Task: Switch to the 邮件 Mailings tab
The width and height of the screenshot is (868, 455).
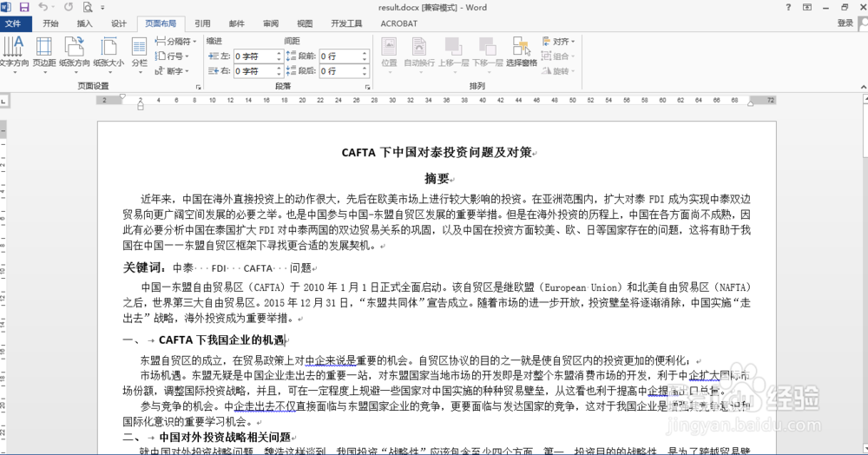Action: click(236, 23)
